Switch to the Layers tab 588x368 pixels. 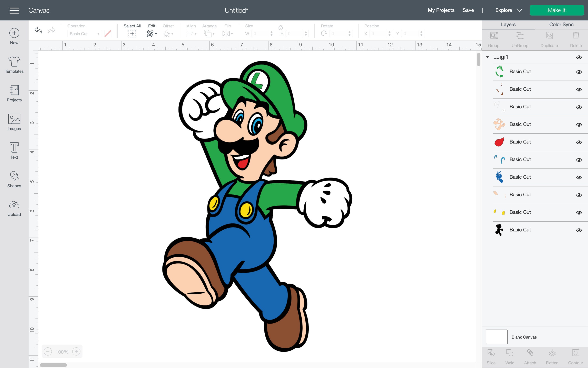(x=508, y=25)
